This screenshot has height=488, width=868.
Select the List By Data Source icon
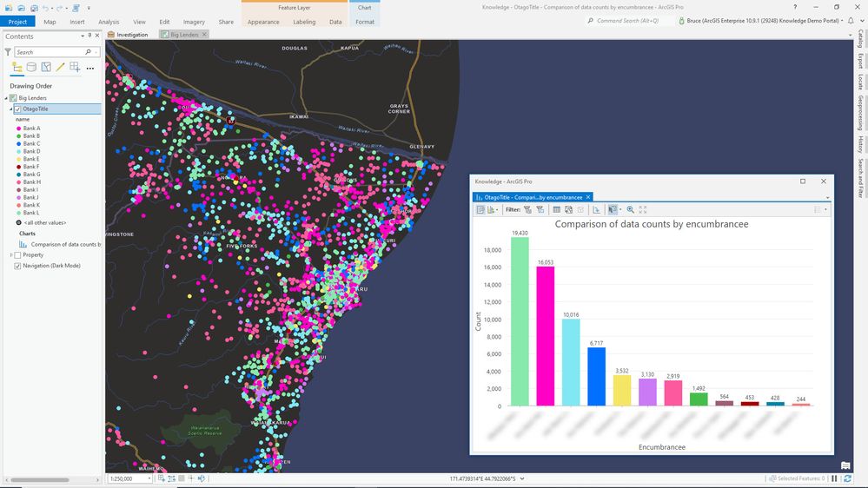(x=31, y=67)
